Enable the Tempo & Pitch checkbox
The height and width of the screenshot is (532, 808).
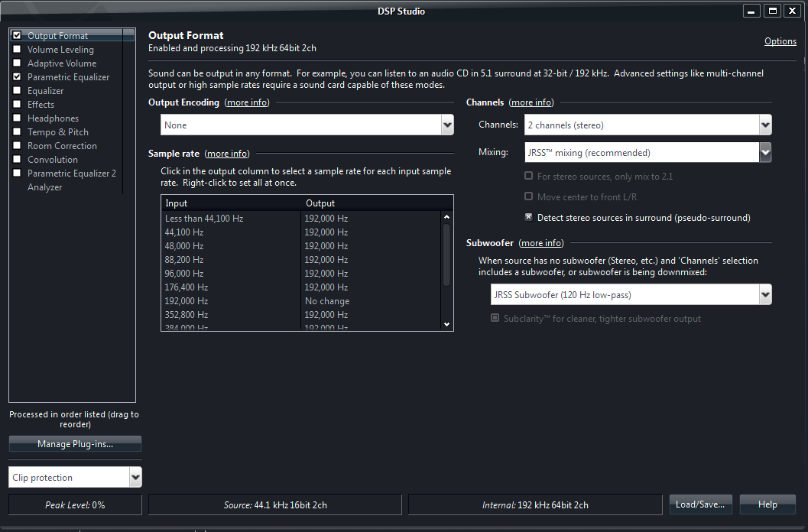point(17,132)
